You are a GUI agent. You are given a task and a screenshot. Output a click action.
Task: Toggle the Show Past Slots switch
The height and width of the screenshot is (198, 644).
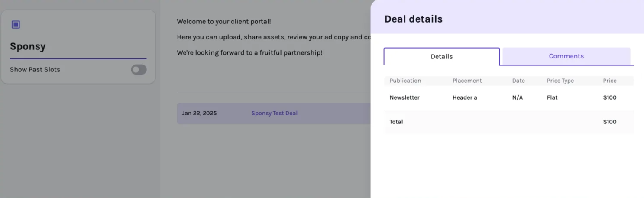tap(139, 69)
